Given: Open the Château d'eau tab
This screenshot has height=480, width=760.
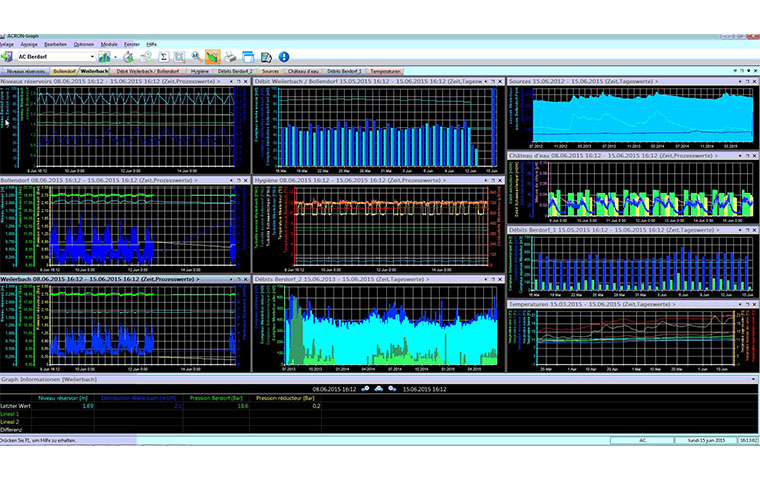Looking at the screenshot, I should [303, 71].
